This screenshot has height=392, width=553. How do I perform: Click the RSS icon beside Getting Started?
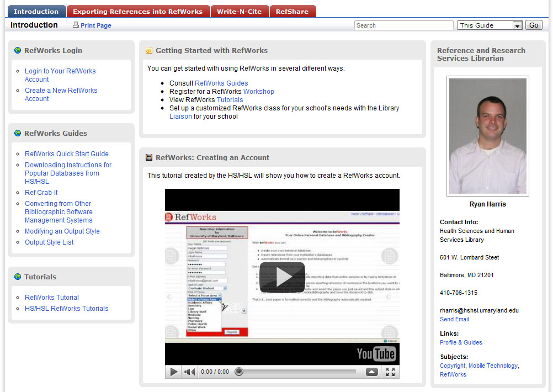click(149, 51)
